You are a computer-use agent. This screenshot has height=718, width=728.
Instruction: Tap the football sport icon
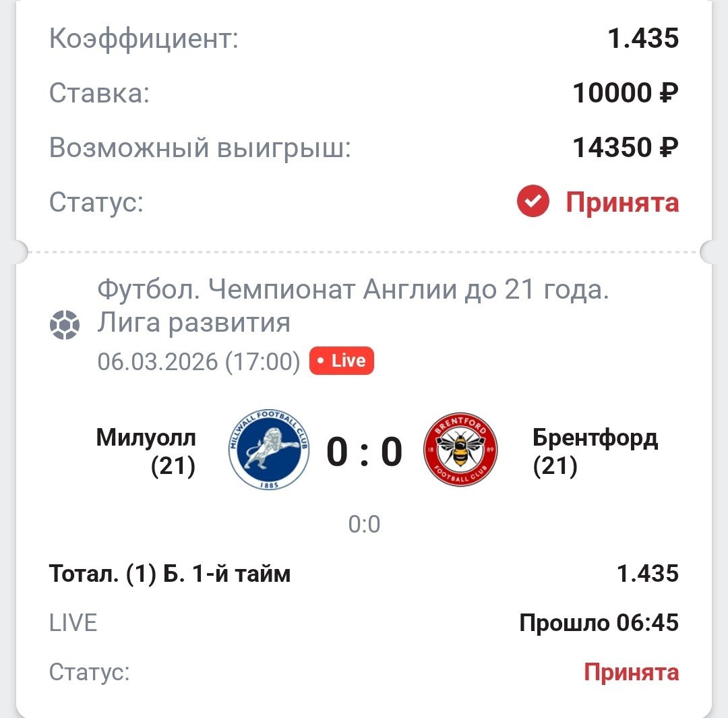[65, 325]
